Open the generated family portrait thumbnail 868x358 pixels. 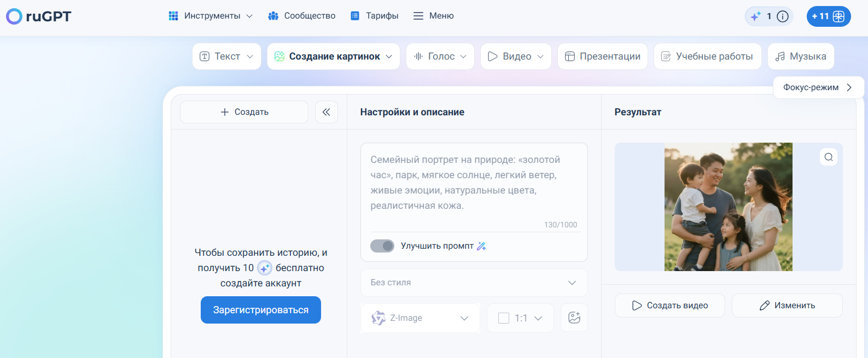728,207
